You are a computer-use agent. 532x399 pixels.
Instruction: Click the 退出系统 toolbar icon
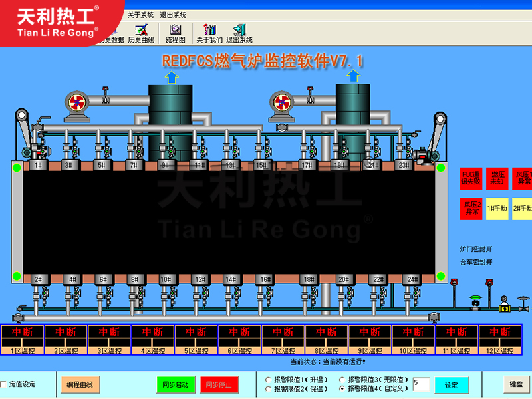[239, 33]
